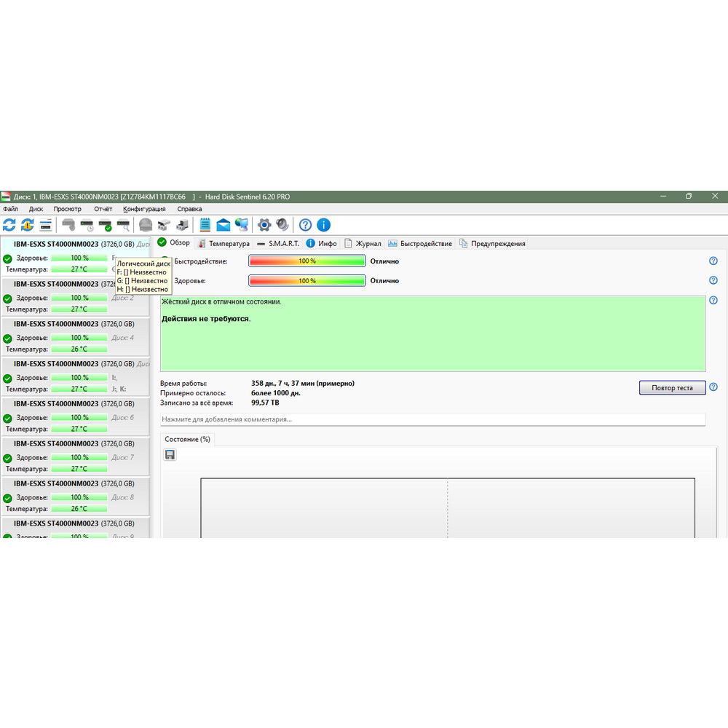
Task: Select the disk entry labeled Диск: 2
Action: point(75,296)
